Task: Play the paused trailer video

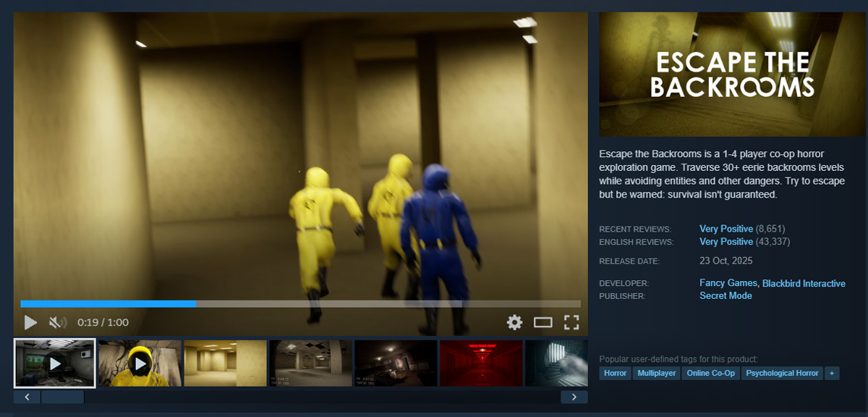Action: click(30, 322)
